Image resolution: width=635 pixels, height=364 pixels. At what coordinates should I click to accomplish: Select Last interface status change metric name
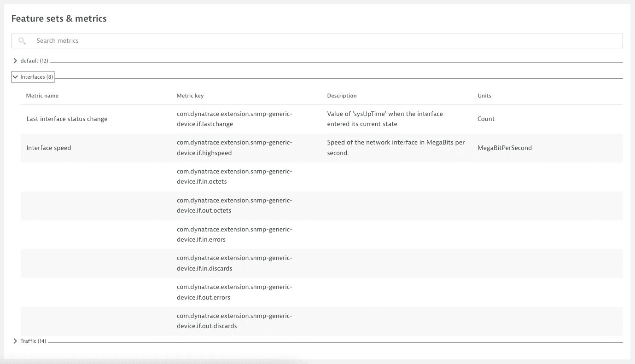coord(67,119)
